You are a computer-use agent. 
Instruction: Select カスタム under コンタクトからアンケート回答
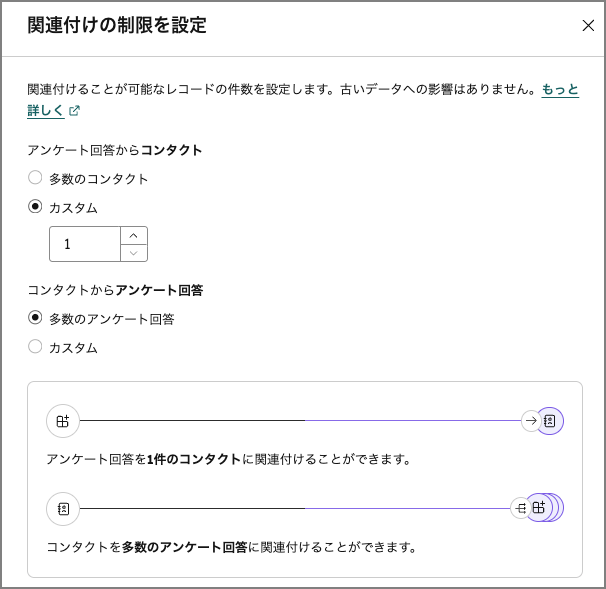tap(36, 347)
